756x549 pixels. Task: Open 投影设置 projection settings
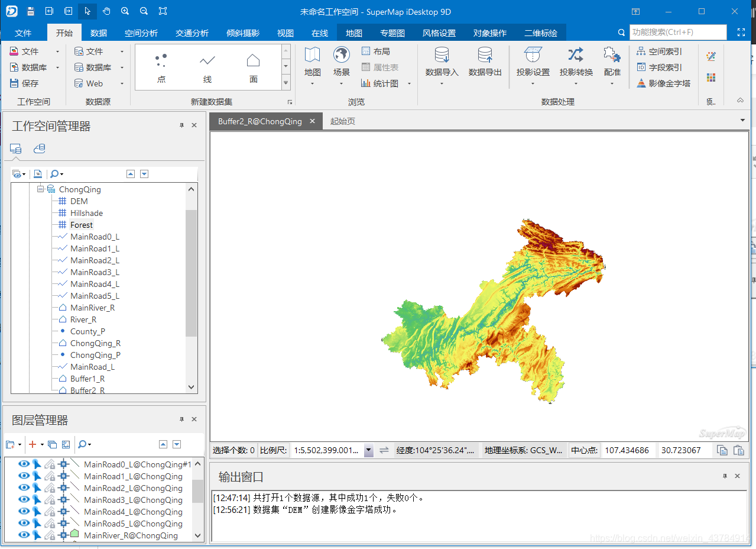tap(533, 66)
